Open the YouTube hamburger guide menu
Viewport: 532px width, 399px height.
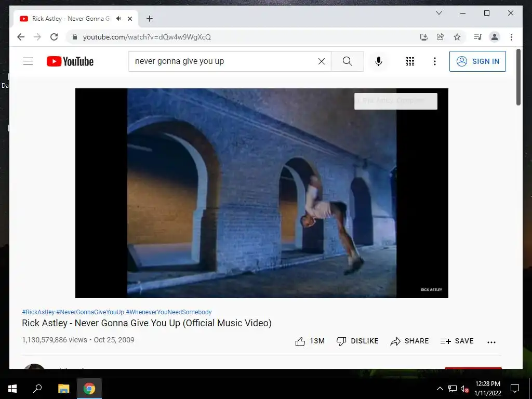tap(28, 61)
